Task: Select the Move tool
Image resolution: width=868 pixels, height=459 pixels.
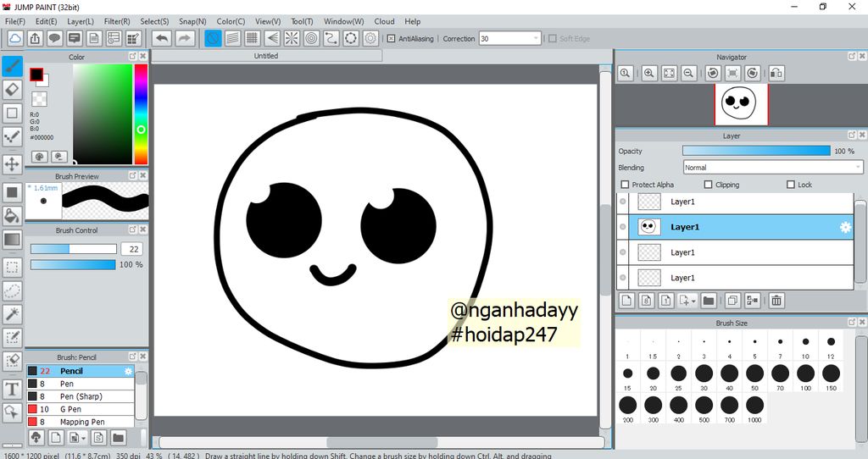Action: (13, 163)
